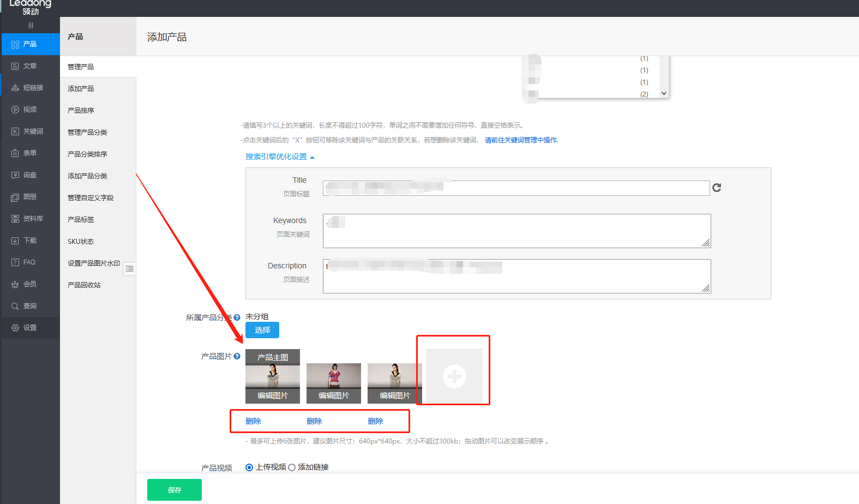Open 短链接 in the left sidebar
This screenshot has height=504, width=859.
(30, 88)
